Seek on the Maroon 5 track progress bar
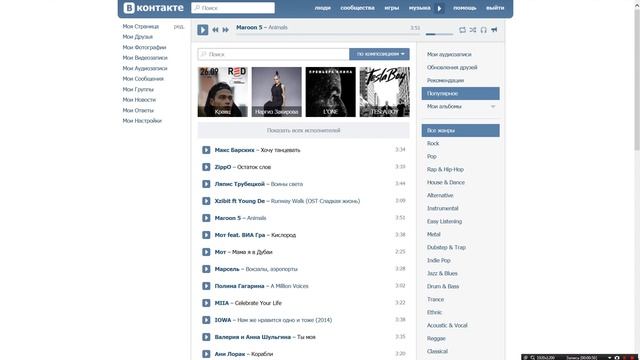The width and height of the screenshot is (640, 360). coord(328,34)
